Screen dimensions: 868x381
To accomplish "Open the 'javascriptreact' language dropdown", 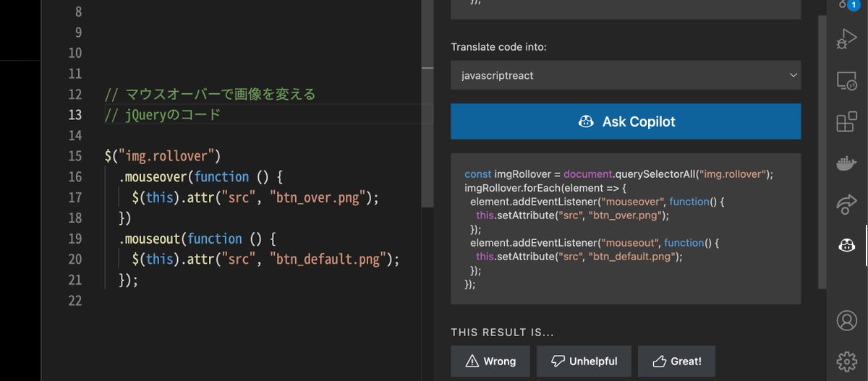I will click(x=626, y=75).
